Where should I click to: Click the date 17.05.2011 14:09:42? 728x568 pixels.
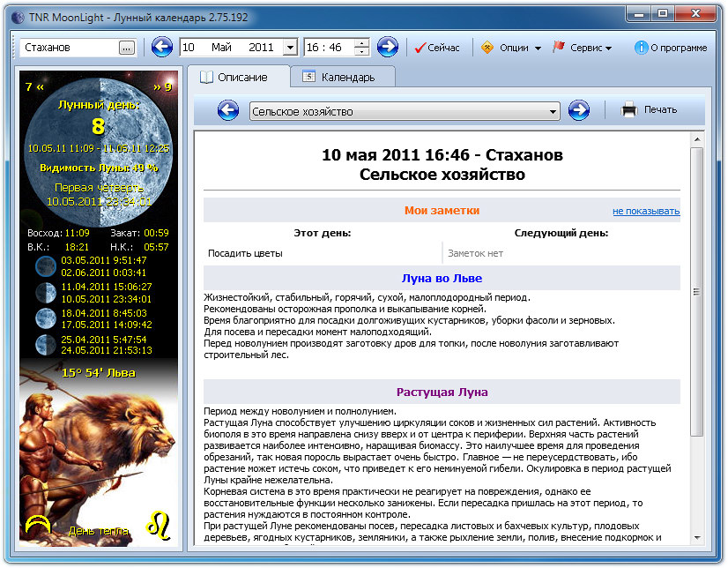tap(107, 325)
